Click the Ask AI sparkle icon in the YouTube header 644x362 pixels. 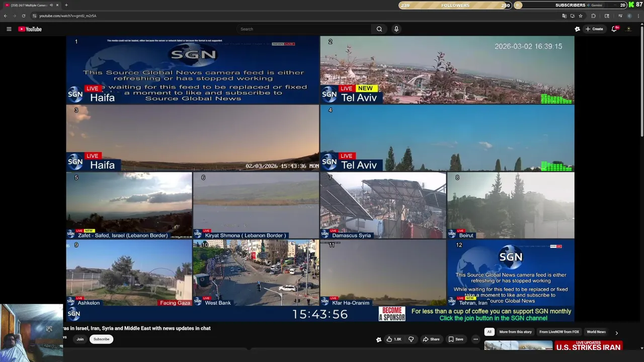pyautogui.click(x=578, y=29)
